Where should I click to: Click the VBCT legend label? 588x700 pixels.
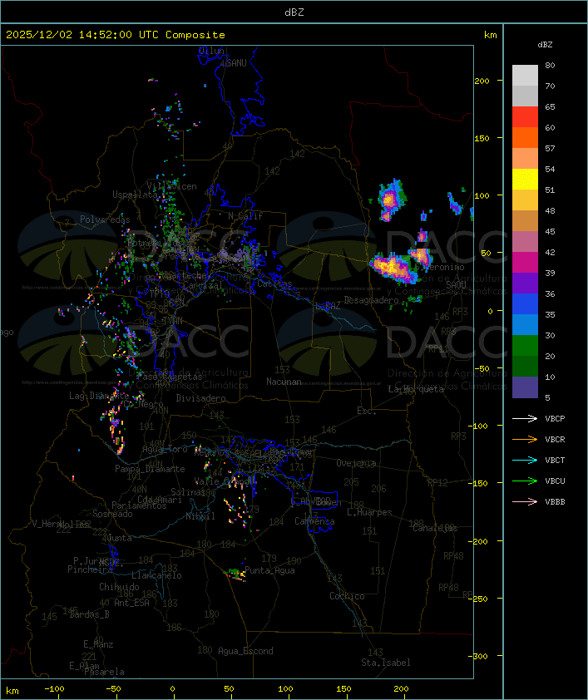point(555,461)
